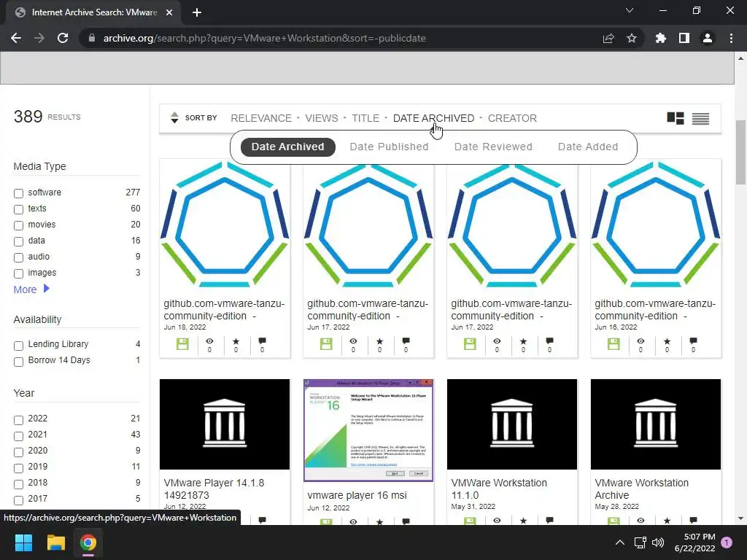The width and height of the screenshot is (747, 560).
Task: Open the Chrome profile avatar icon
Action: (708, 38)
